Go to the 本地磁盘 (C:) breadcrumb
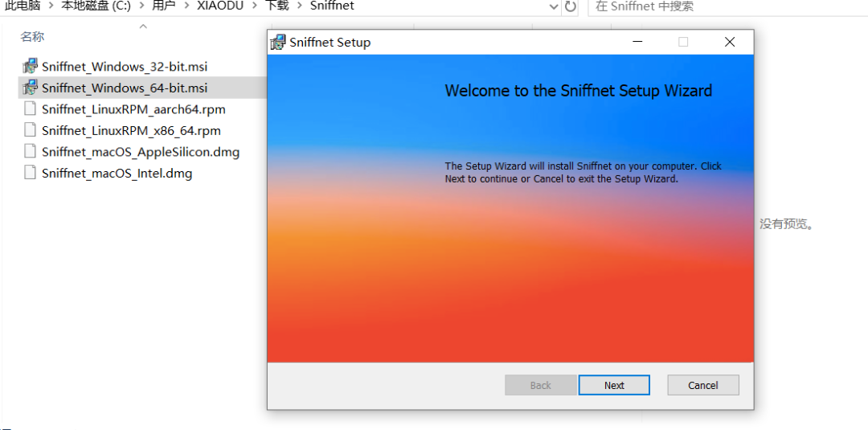This screenshot has height=430, width=868. 96,6
